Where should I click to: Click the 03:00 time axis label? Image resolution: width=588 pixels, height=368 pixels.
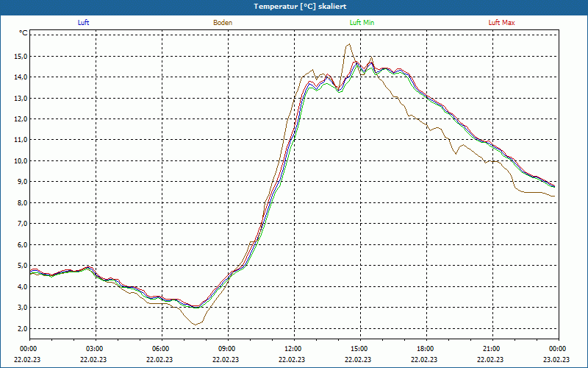[x=96, y=349]
